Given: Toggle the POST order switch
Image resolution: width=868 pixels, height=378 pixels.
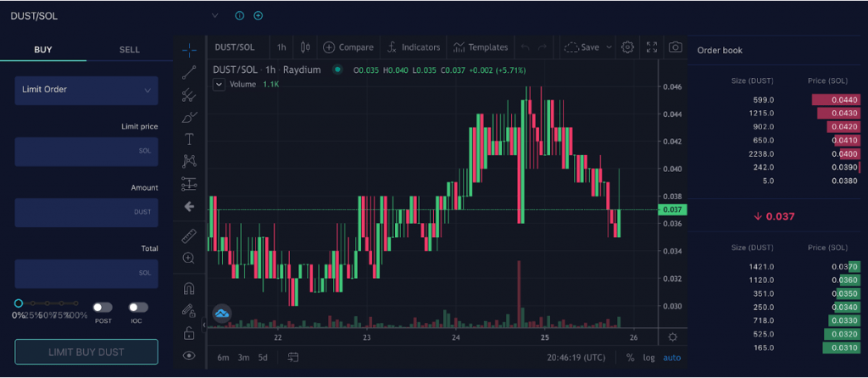Looking at the screenshot, I should point(103,307).
